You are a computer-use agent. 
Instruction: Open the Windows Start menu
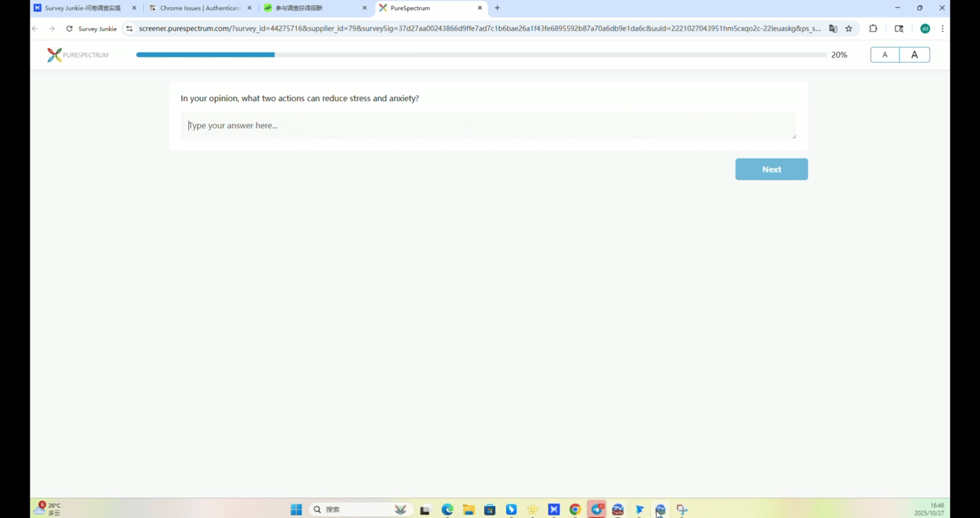[x=296, y=509]
